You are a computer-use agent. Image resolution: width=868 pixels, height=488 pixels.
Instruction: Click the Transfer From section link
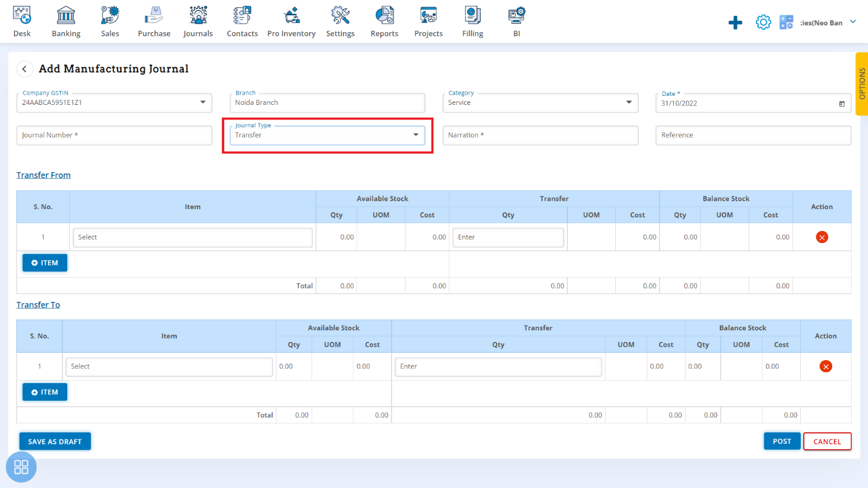tap(44, 175)
